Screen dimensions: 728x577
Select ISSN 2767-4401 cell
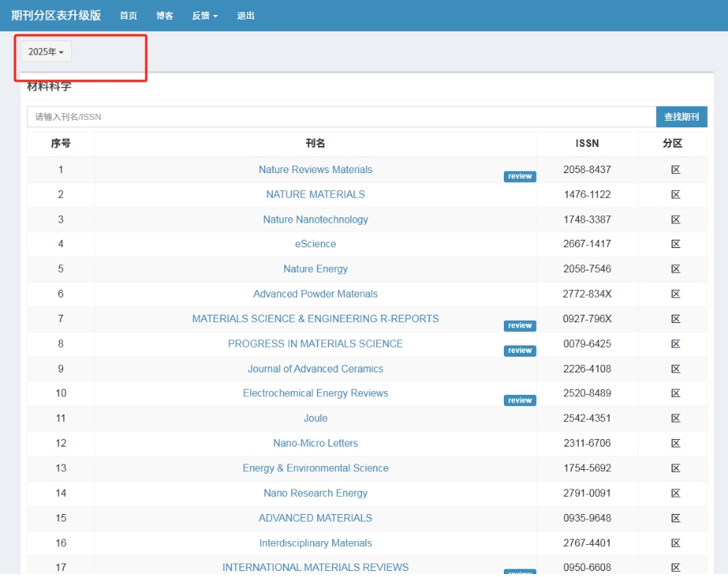click(587, 543)
